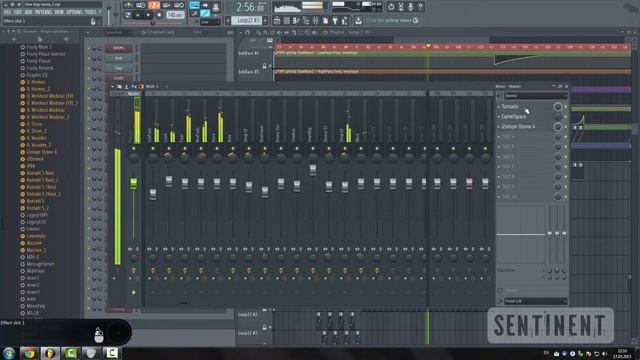
Task: Click the Record button in the transport panel
Action: (x=159, y=15)
